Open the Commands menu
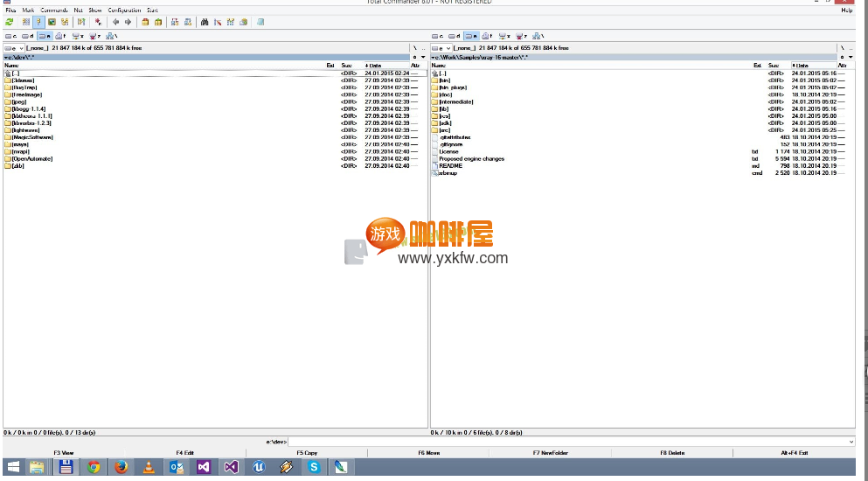This screenshot has width=868, height=481. 53,10
